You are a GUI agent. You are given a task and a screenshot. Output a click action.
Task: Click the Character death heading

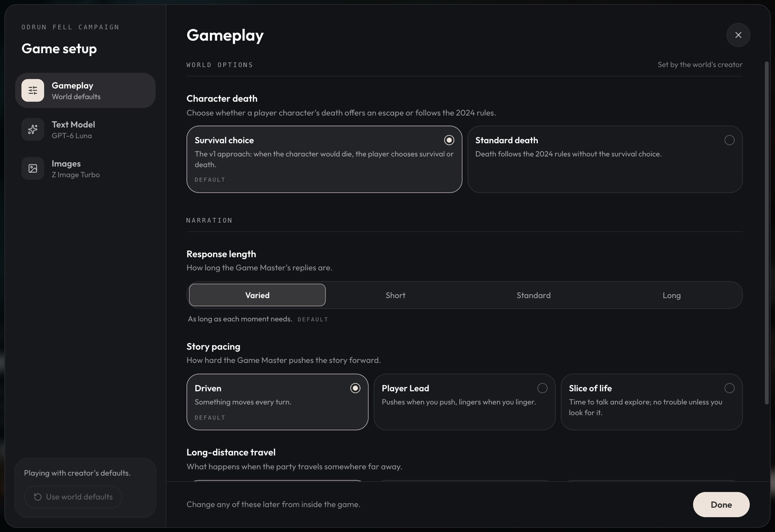coord(222,98)
